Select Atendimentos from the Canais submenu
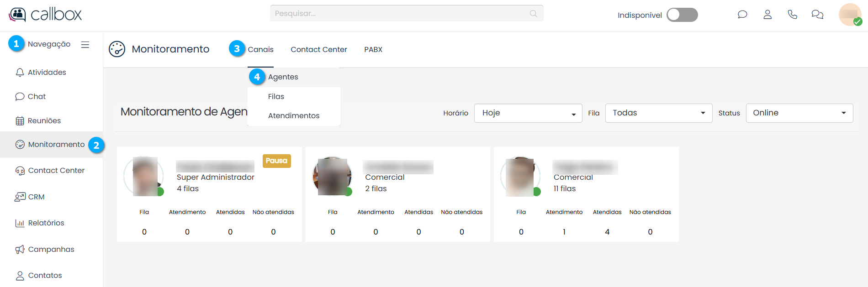The height and width of the screenshot is (287, 868). [x=294, y=116]
